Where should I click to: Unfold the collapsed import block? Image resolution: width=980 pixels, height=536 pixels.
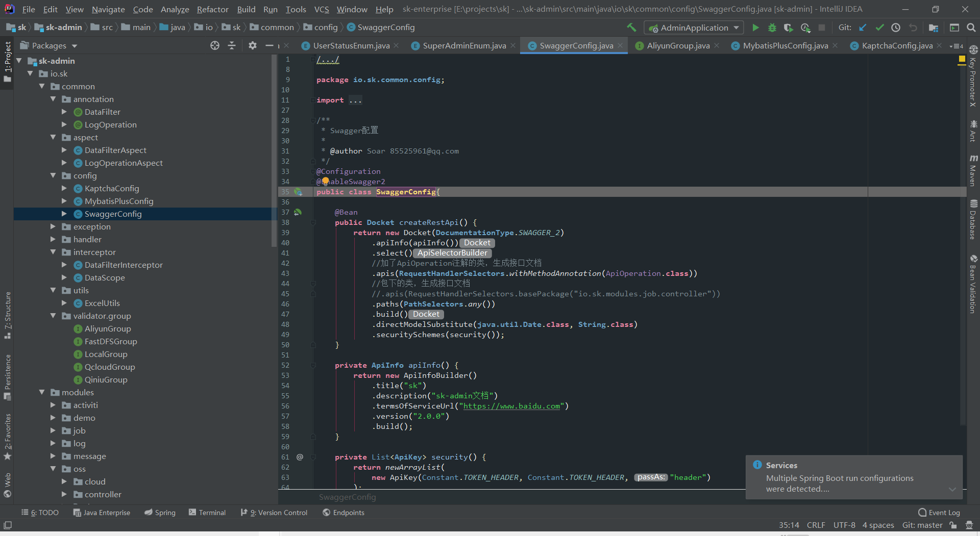[355, 100]
